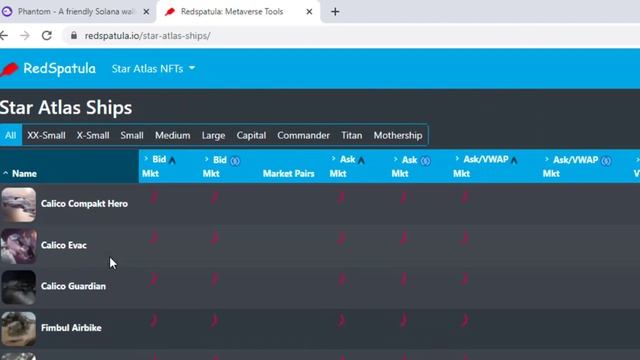640x360 pixels.
Task: Filter ships by Titan size
Action: tap(351, 135)
